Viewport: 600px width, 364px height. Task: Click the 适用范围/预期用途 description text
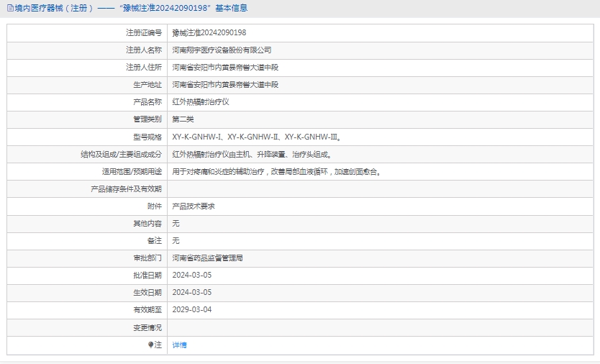tap(276, 171)
